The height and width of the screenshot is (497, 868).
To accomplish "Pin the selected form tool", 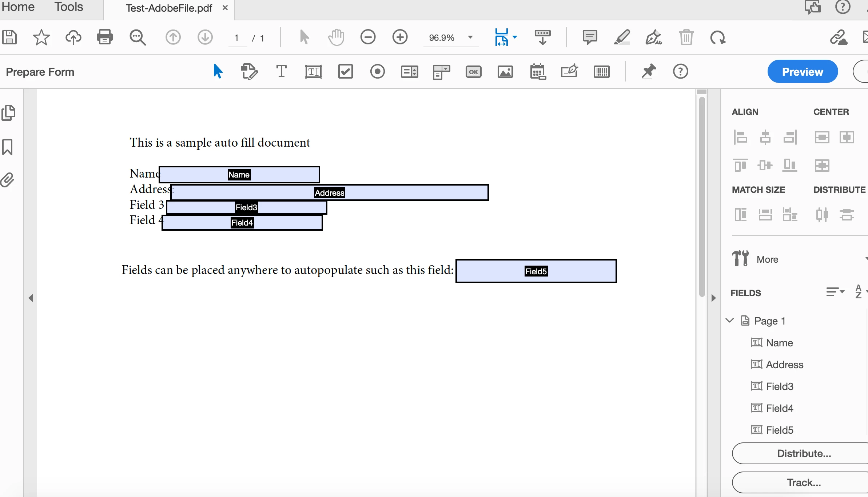I will pos(648,72).
